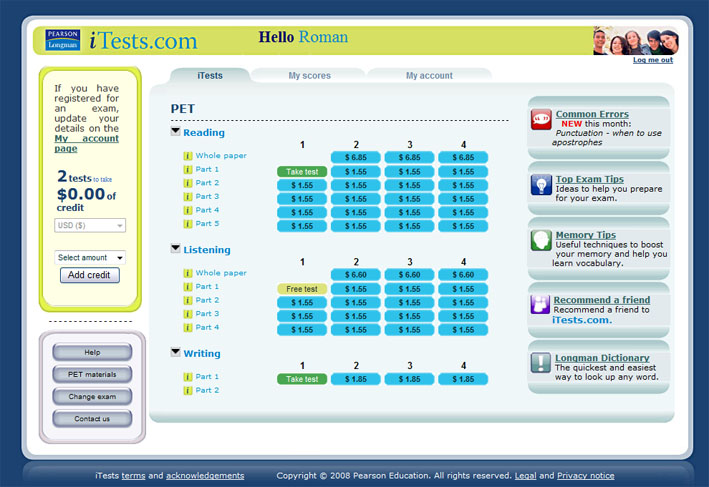Viewport: 709px width, 487px height.
Task: Click the Add credit button
Action: (90, 275)
